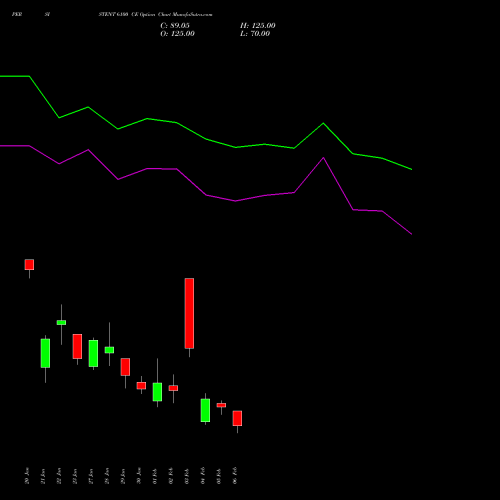This screenshot has height=500, width=500.
Task: Select the 30 Jan date label
Action: [139, 476]
